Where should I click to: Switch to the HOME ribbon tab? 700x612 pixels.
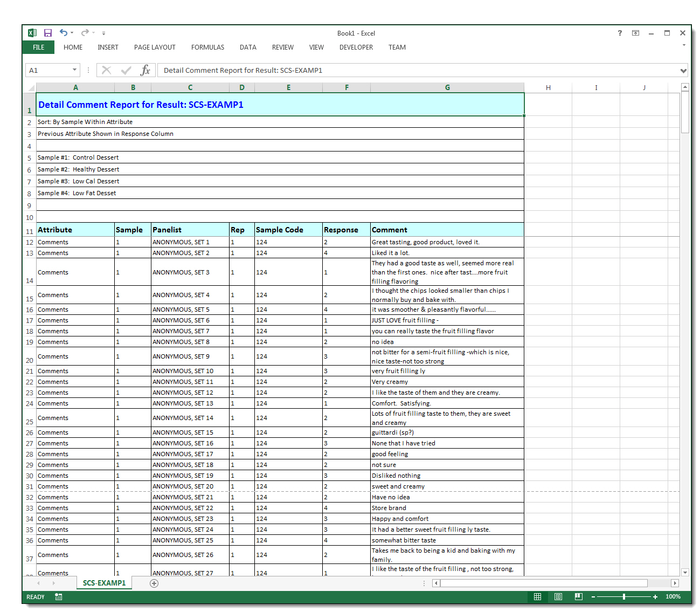(73, 47)
